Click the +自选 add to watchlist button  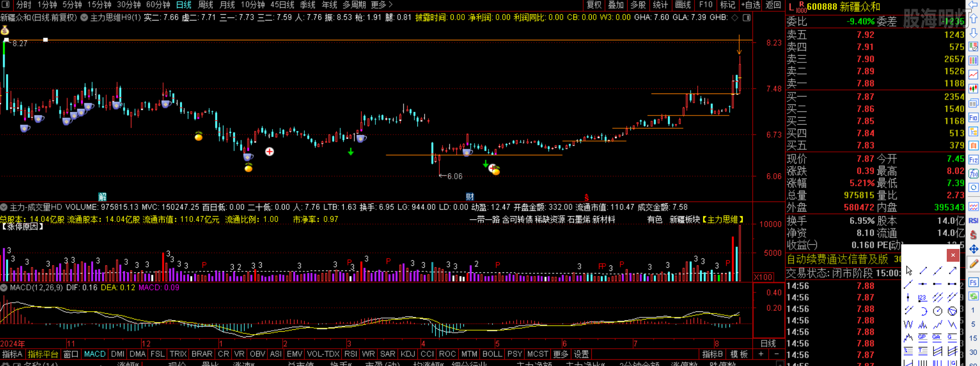(x=750, y=5)
